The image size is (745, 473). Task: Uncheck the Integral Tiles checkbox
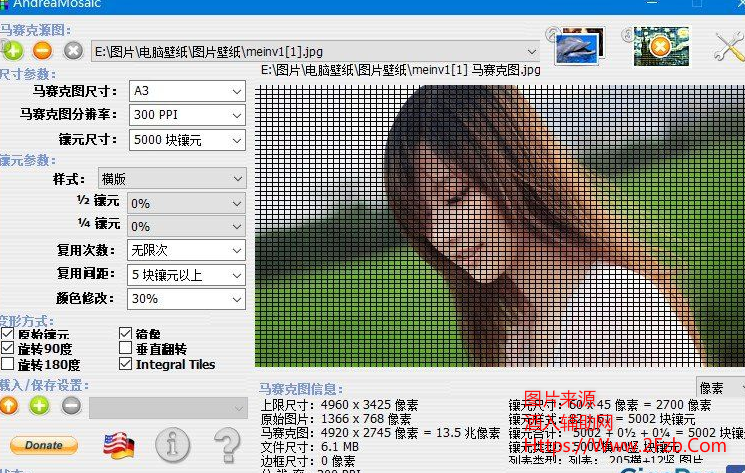(126, 365)
